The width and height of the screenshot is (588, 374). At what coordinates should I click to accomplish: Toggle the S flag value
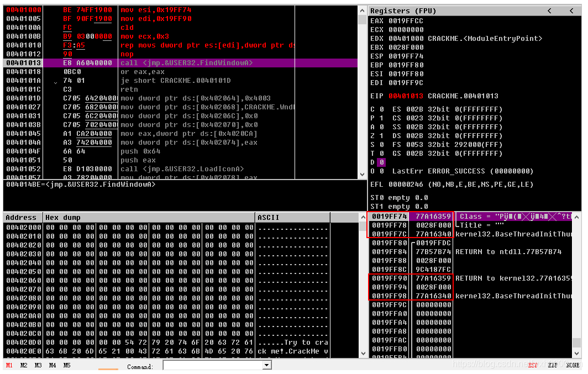pos(381,145)
